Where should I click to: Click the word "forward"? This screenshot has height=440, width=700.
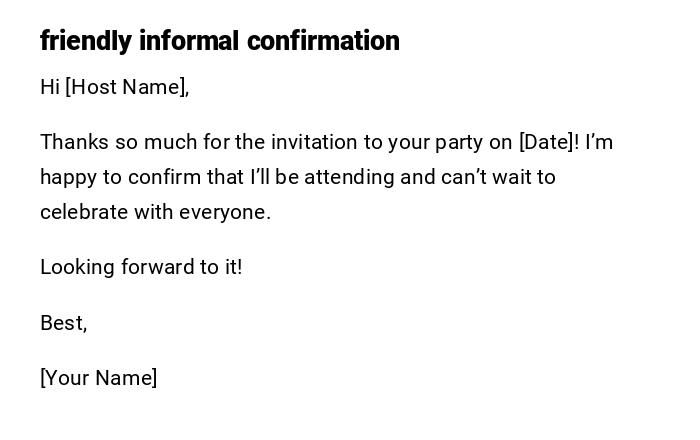click(157, 267)
